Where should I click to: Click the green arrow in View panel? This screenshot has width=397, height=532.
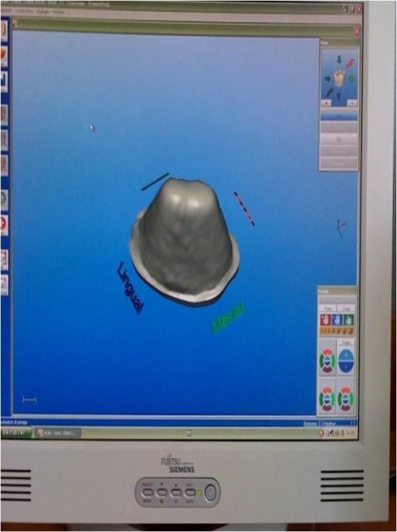click(x=351, y=79)
